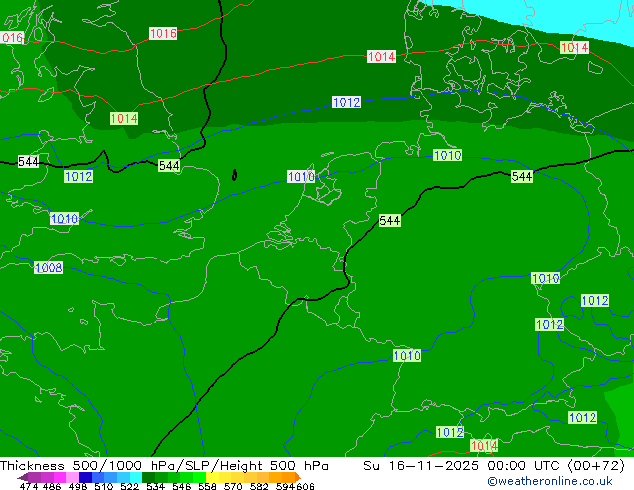
Task: Click the chart title Thickness 500/1000 hPa/SLP/Height
Action: click(131, 466)
